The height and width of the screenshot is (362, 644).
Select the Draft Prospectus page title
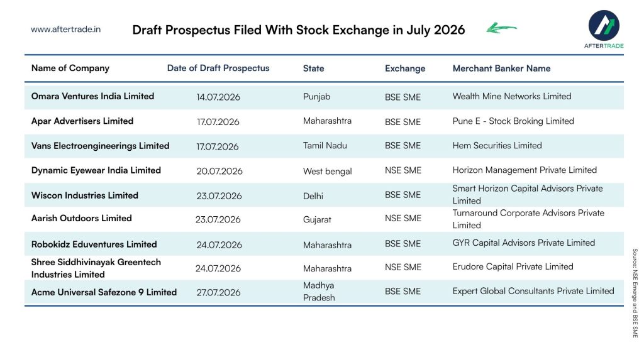coord(299,30)
